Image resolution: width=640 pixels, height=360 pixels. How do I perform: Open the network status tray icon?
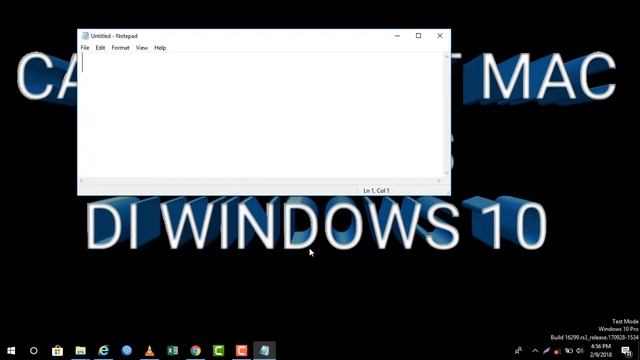pyautogui.click(x=569, y=351)
